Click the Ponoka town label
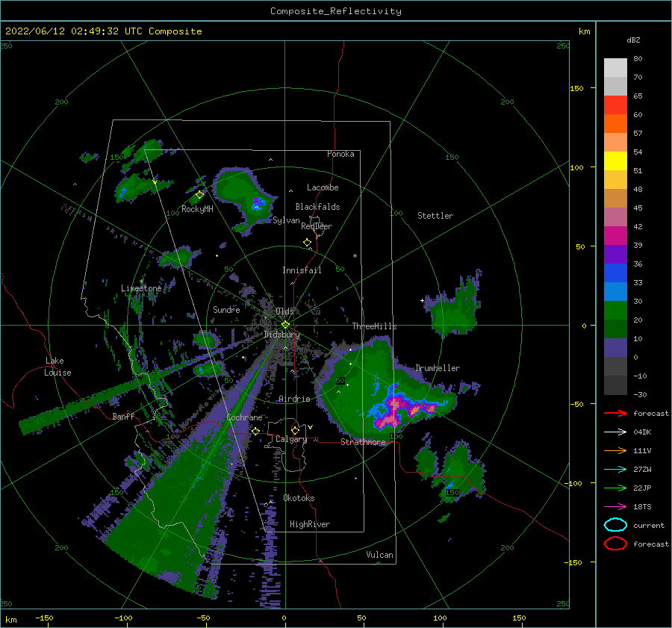 [340, 154]
